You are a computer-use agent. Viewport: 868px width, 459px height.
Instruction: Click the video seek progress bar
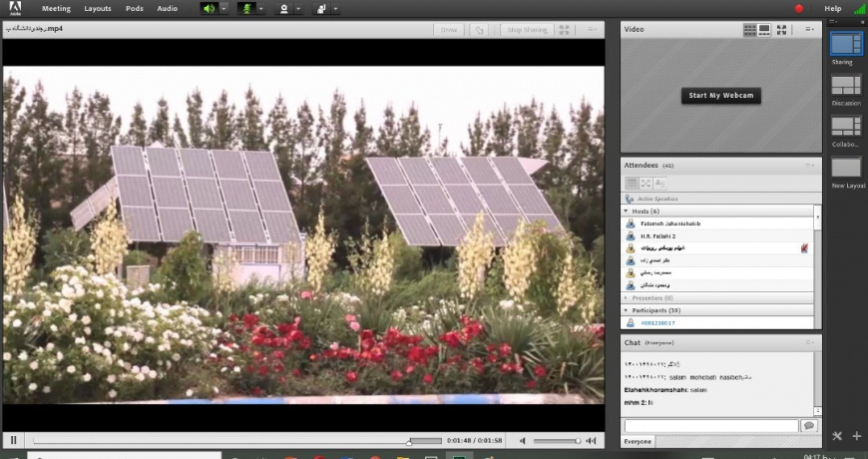click(237, 441)
